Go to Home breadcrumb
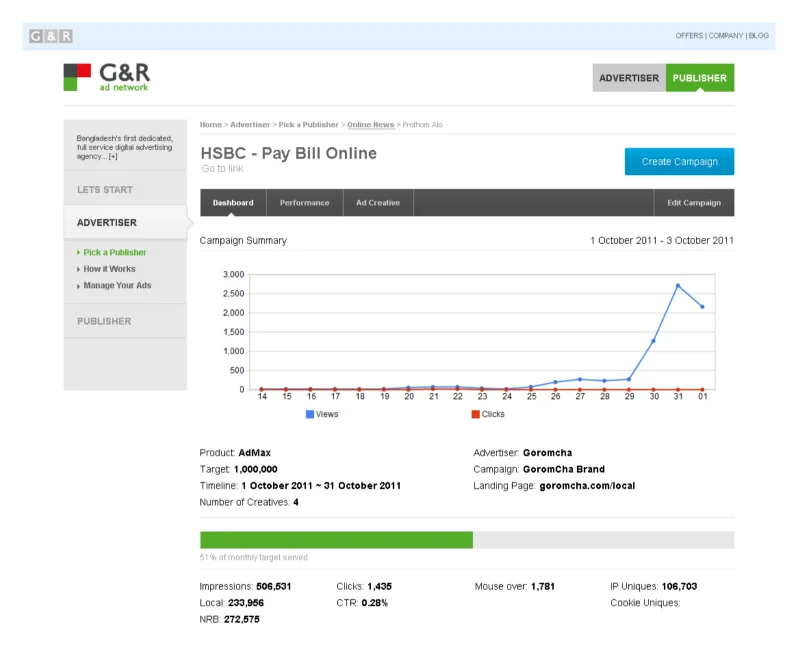 coord(210,124)
